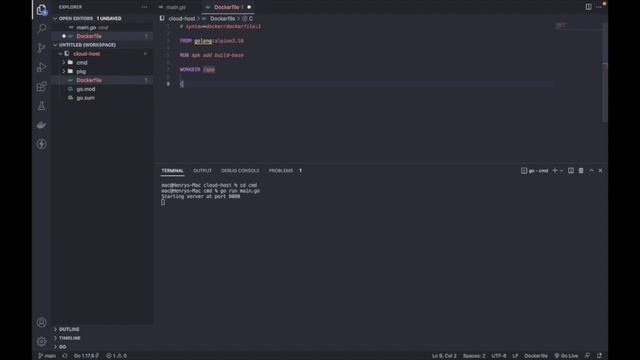Change language mode Dockerfile in status bar
Image resolution: width=640 pixels, height=360 pixels.
click(x=536, y=356)
